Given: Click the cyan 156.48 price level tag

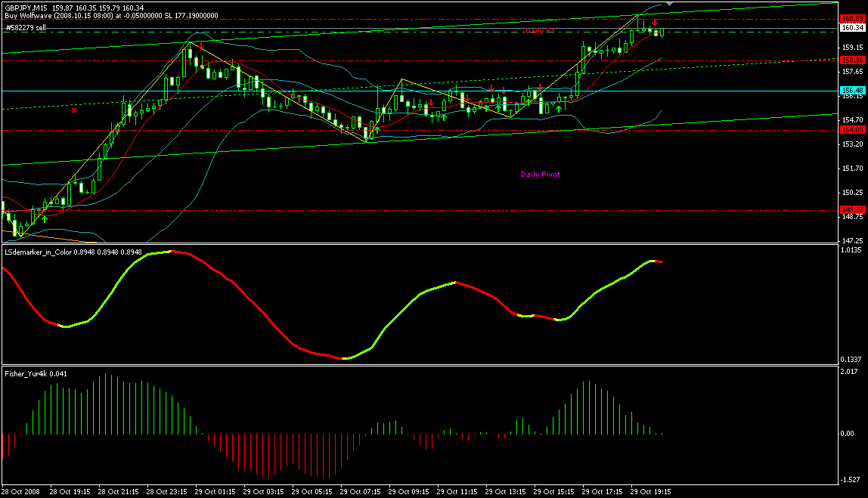Looking at the screenshot, I should [851, 90].
